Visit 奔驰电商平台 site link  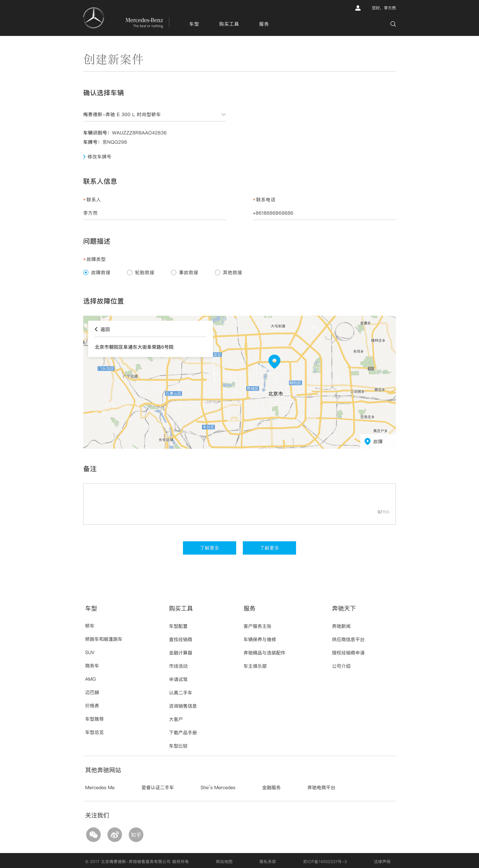pyautogui.click(x=321, y=787)
